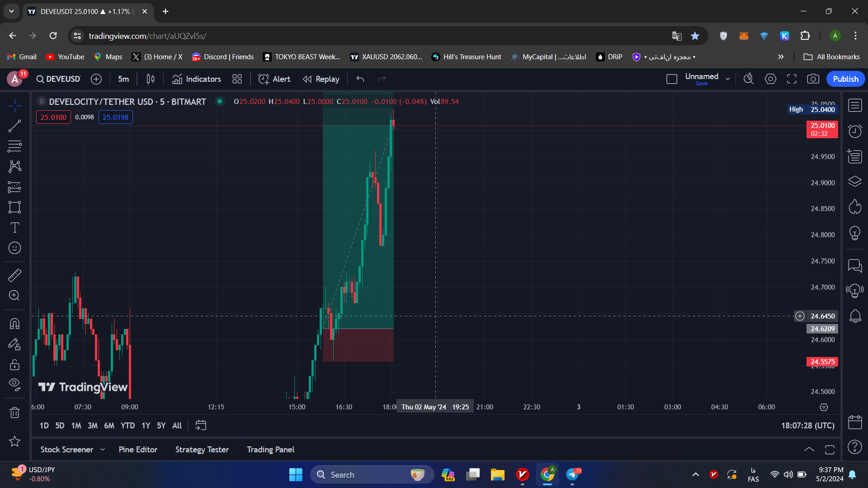Screen dimensions: 868x488
Task: Click the trash can to remove drawings
Action: point(14,413)
